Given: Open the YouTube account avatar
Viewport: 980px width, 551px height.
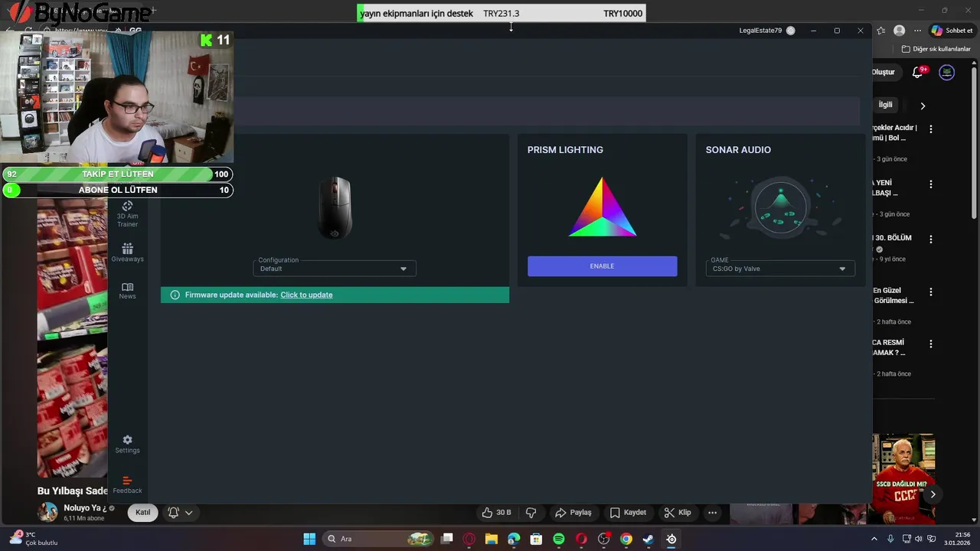Looking at the screenshot, I should tap(947, 72).
